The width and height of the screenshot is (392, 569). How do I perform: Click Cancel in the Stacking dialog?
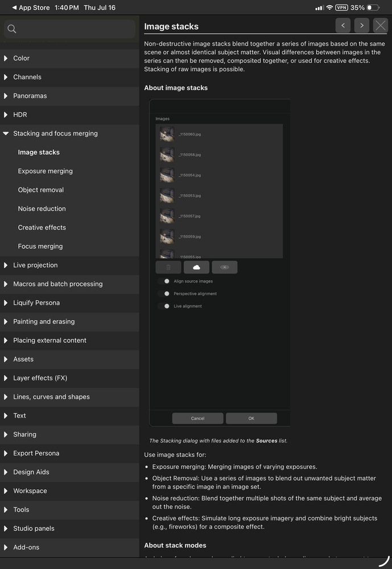pos(197,418)
